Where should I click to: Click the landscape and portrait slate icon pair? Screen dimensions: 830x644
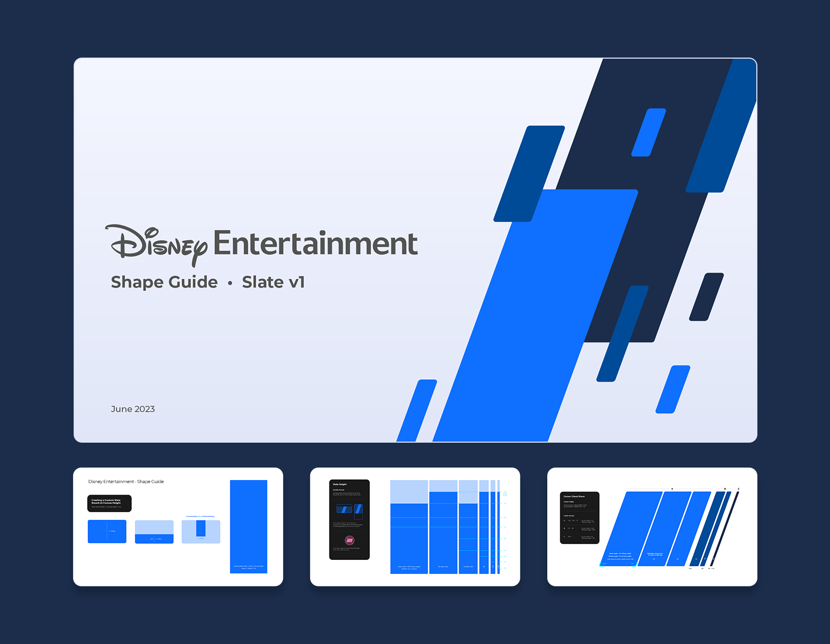[x=350, y=511]
